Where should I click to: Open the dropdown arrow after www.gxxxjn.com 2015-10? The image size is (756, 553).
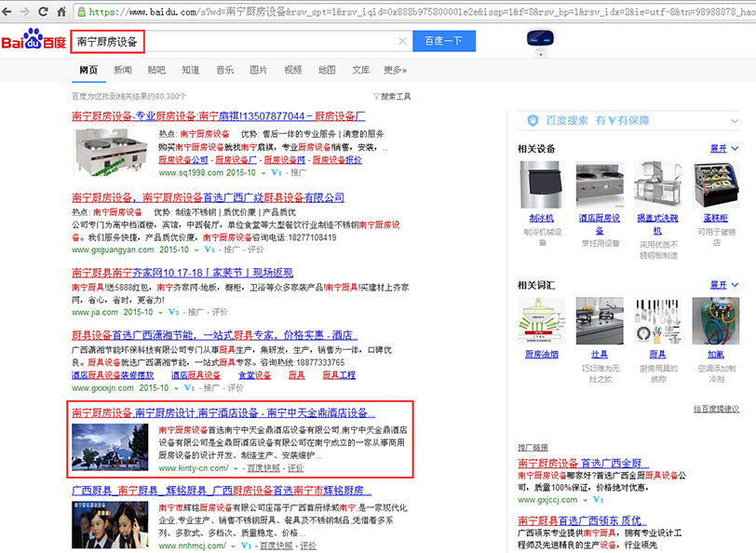click(x=176, y=388)
